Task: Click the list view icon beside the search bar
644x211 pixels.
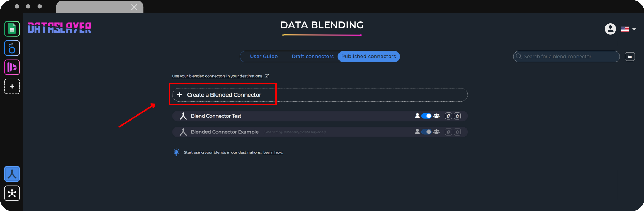Action: (x=630, y=56)
